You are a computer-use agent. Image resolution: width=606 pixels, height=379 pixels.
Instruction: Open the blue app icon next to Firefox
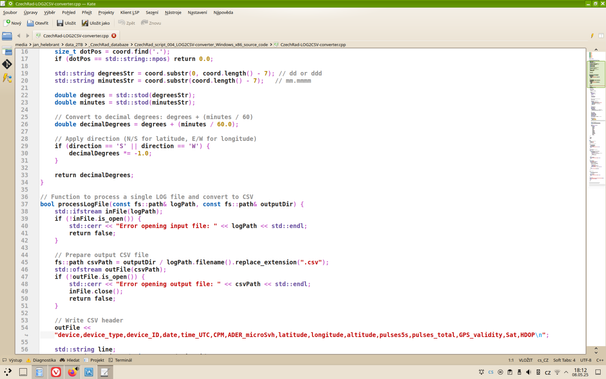pyautogui.click(x=89, y=372)
